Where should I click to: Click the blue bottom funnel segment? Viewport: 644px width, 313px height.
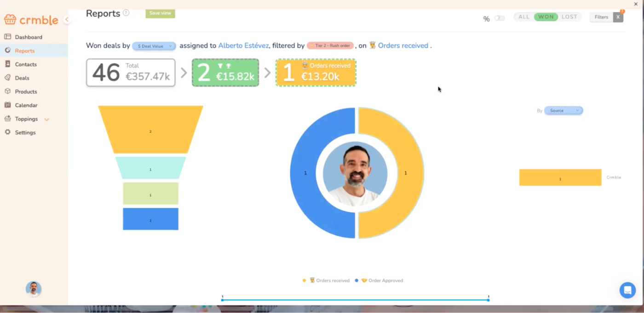pos(150,219)
